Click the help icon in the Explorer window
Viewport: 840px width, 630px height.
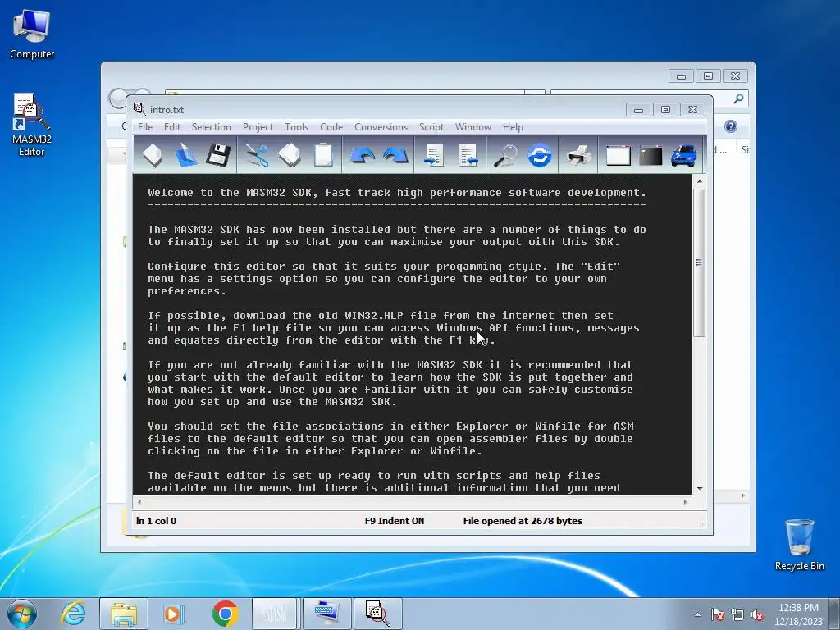pos(731,126)
